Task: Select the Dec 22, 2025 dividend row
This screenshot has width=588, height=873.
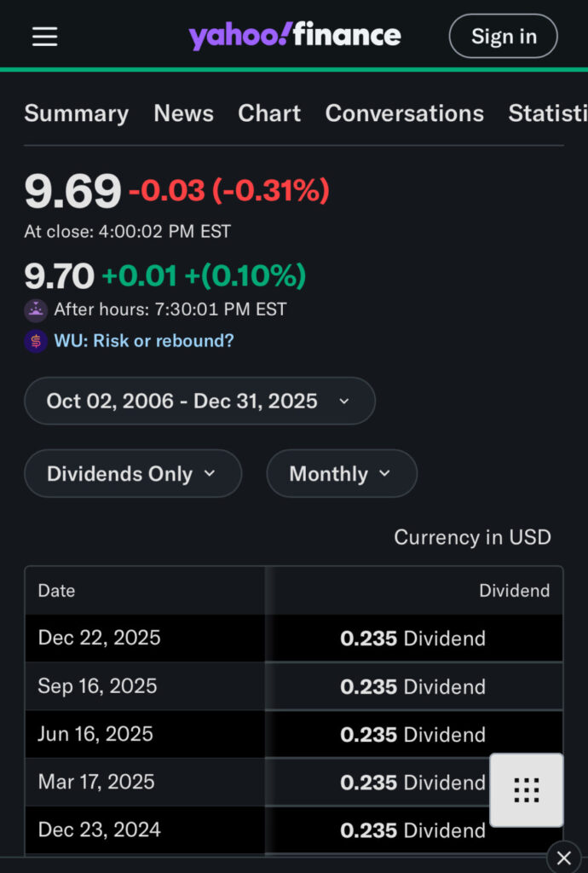Action: point(293,639)
